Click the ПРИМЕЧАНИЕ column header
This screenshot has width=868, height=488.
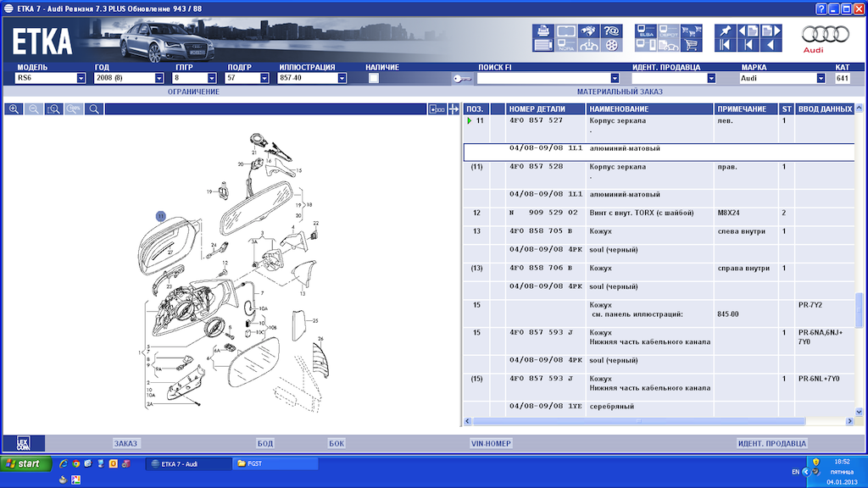pos(746,109)
